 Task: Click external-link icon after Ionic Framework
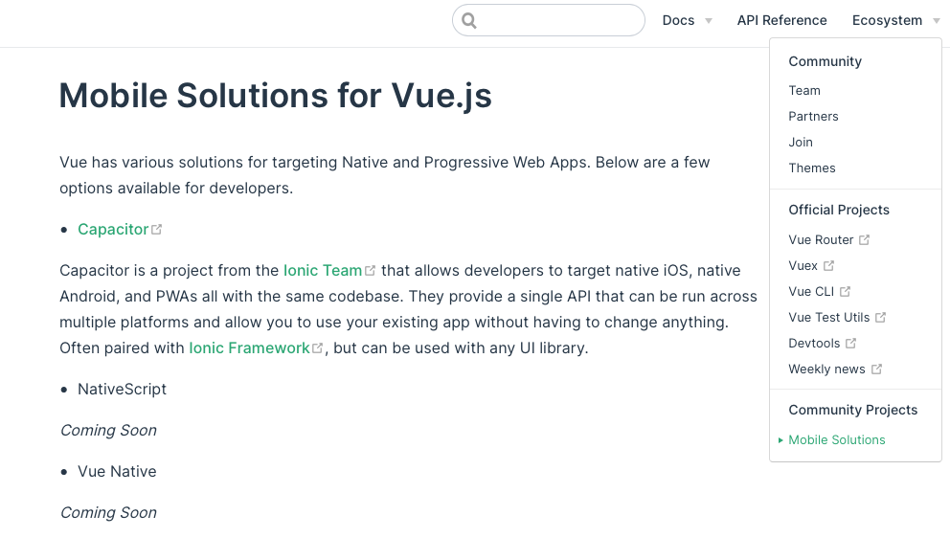pyautogui.click(x=317, y=348)
